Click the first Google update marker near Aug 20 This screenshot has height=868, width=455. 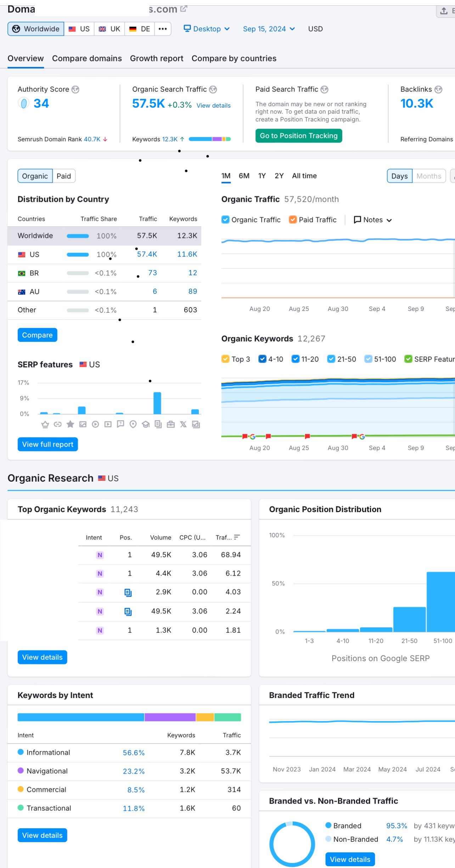[253, 437]
